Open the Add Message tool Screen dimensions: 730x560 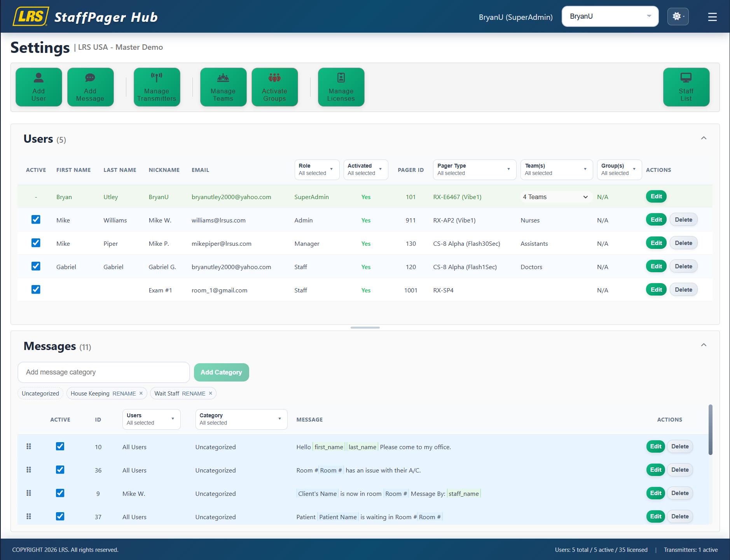tap(90, 87)
